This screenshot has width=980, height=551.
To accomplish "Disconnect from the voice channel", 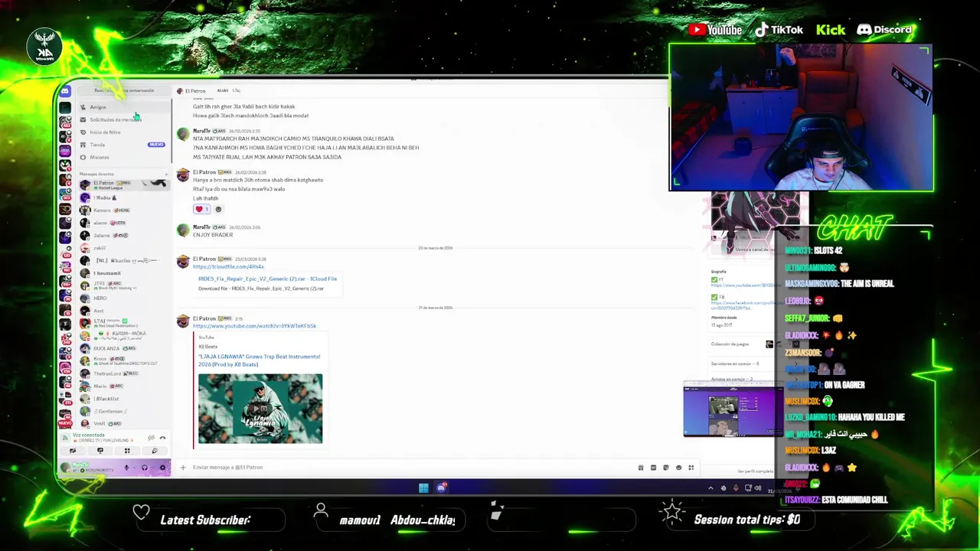I will [x=162, y=438].
